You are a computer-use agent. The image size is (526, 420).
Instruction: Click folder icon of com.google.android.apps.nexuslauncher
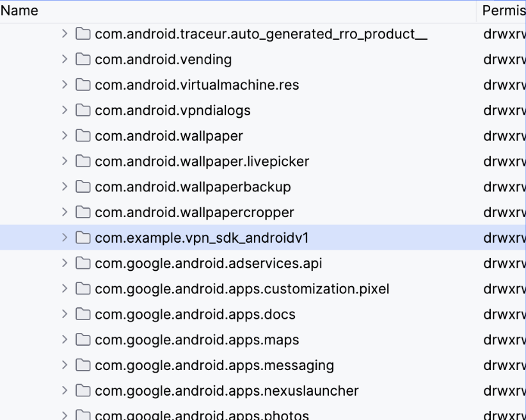click(83, 391)
